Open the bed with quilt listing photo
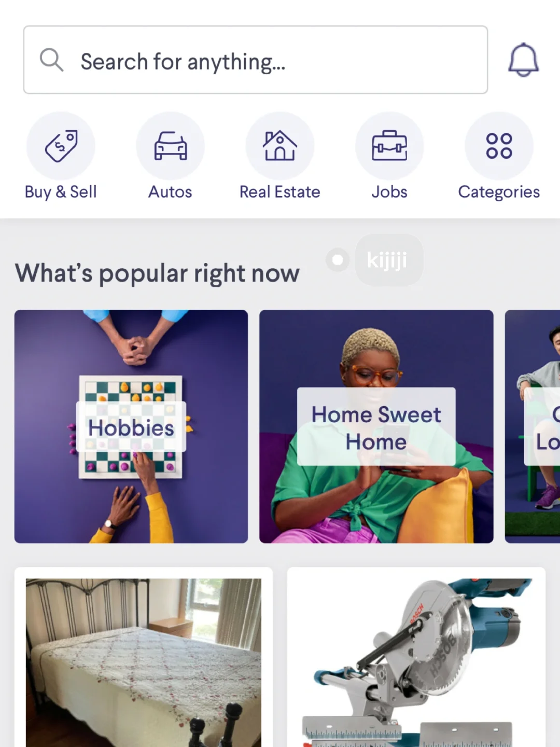 coord(144,662)
